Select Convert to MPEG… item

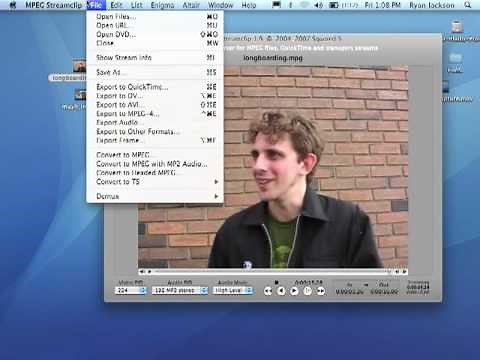coord(155,155)
